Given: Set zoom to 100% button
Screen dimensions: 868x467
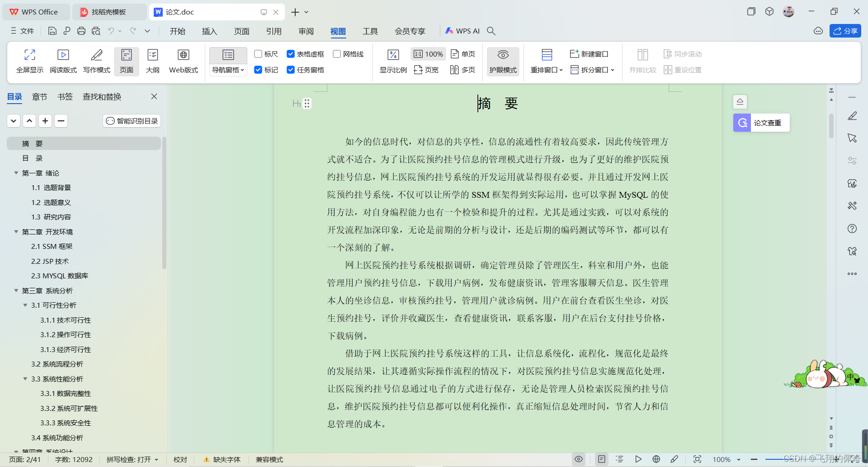Looking at the screenshot, I should [x=428, y=54].
